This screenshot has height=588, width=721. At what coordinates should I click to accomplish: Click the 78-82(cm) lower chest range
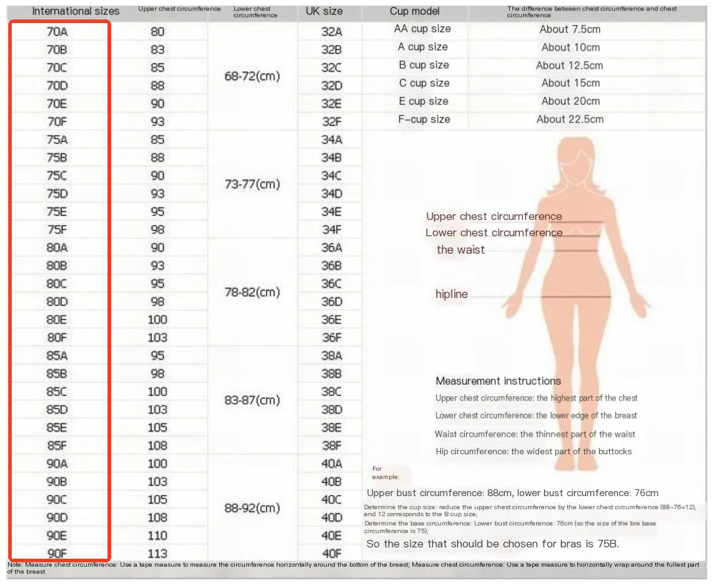(x=252, y=292)
